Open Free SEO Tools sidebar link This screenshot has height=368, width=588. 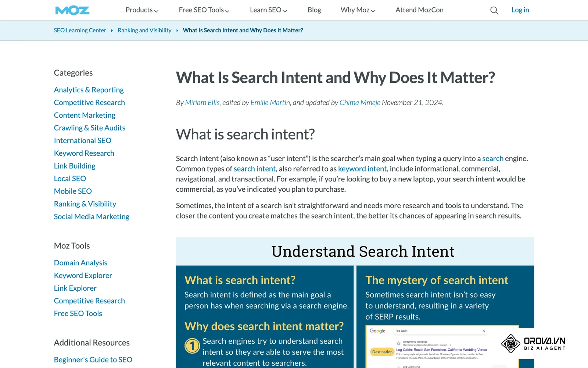(x=78, y=314)
